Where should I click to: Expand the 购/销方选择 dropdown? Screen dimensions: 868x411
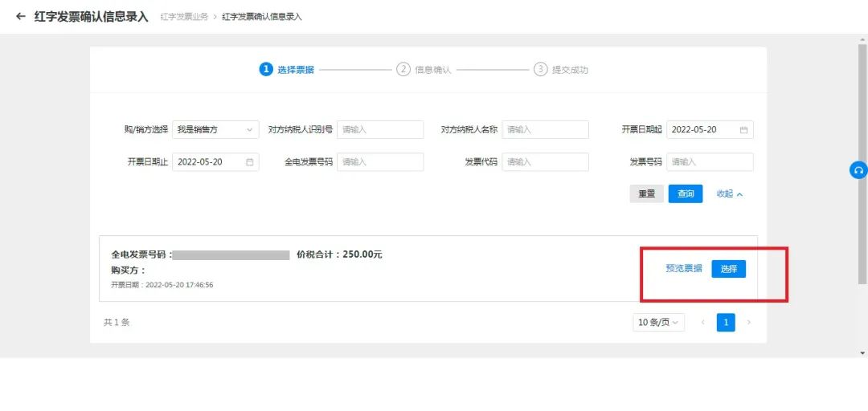[x=215, y=130]
